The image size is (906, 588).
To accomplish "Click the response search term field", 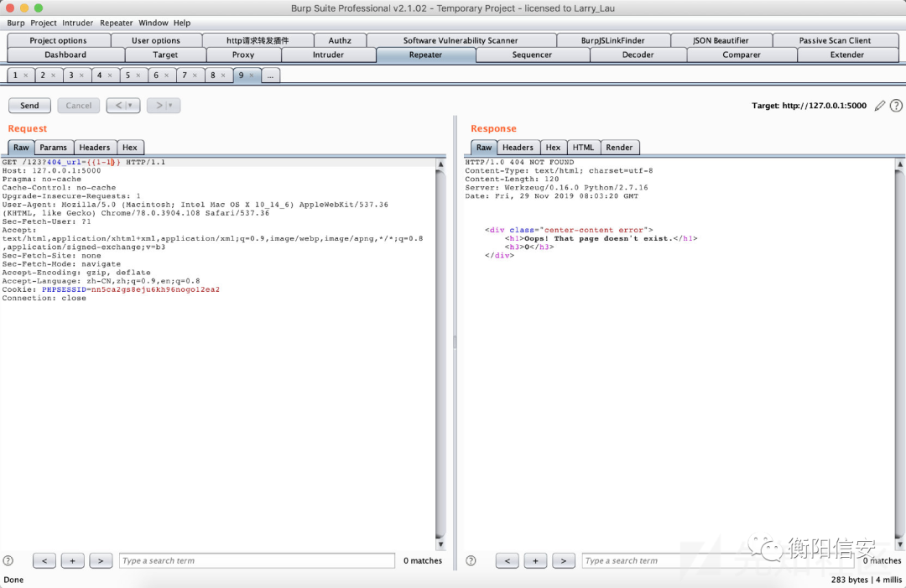I will coord(717,560).
